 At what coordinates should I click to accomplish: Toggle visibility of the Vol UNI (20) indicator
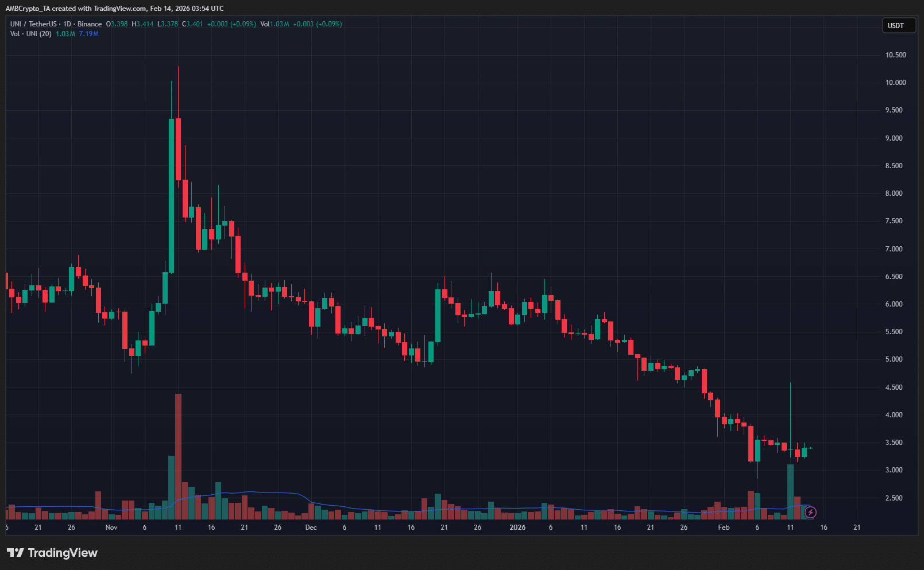pyautogui.click(x=31, y=33)
